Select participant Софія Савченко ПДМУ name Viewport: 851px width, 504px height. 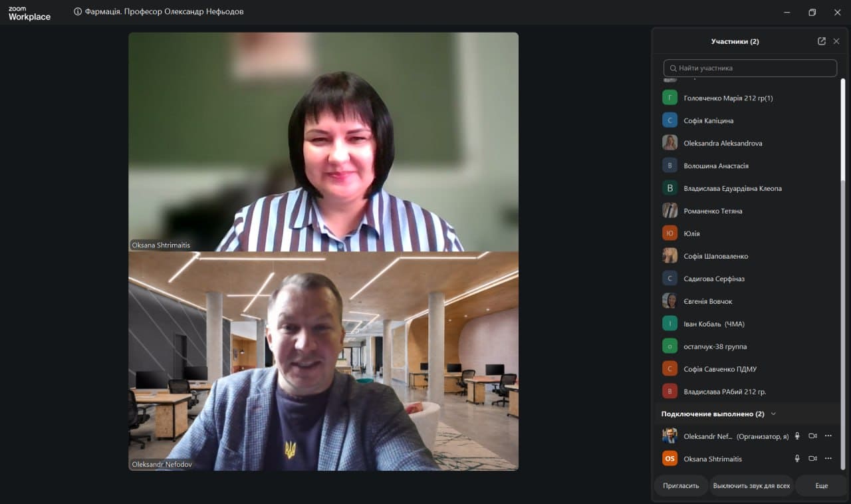720,369
